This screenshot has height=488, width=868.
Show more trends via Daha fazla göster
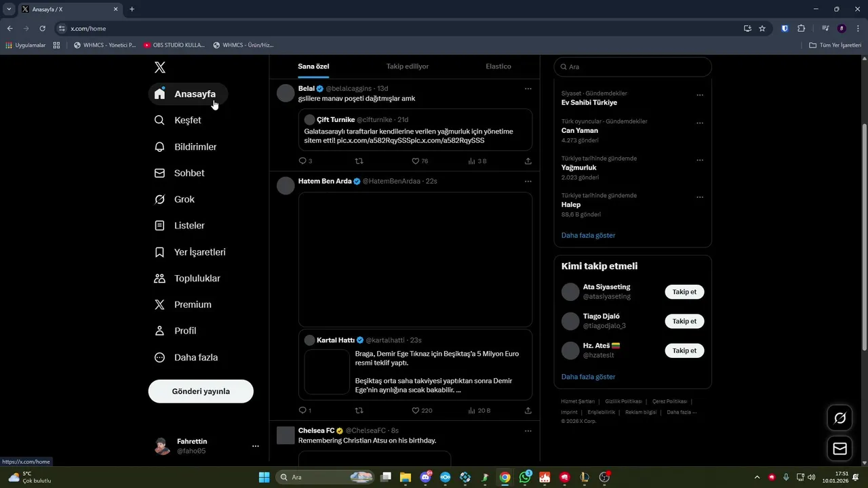[589, 235]
